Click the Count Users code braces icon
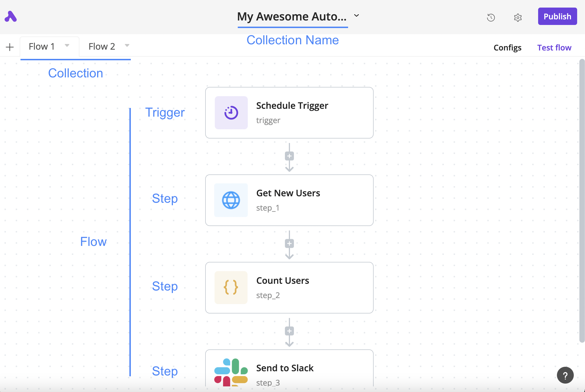585x392 pixels. click(x=231, y=287)
